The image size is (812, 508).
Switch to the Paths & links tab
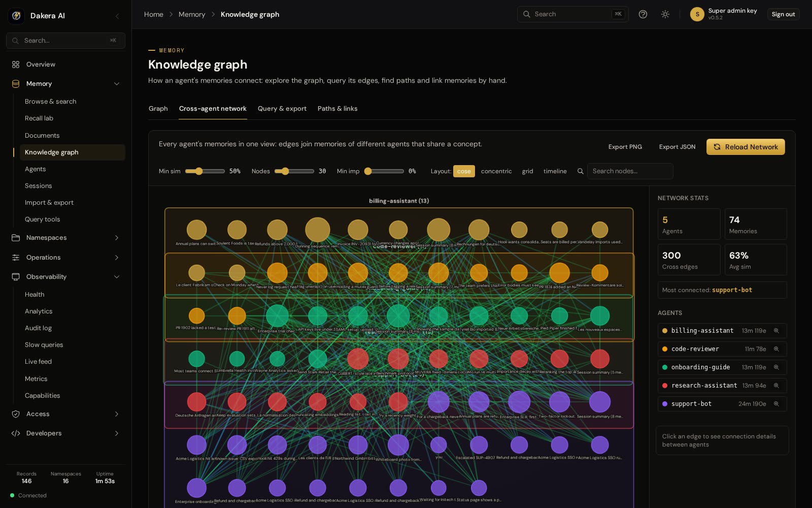(x=337, y=109)
